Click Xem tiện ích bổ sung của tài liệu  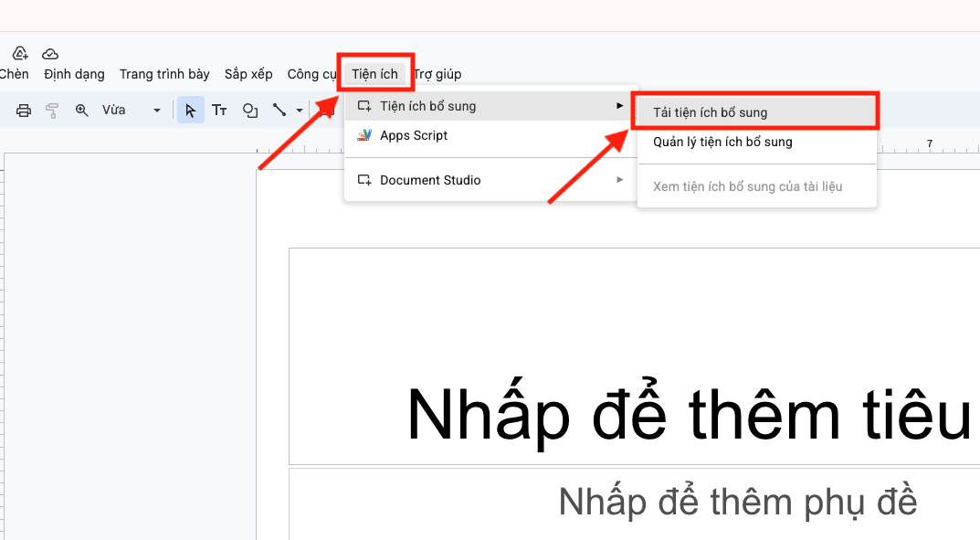(x=756, y=186)
